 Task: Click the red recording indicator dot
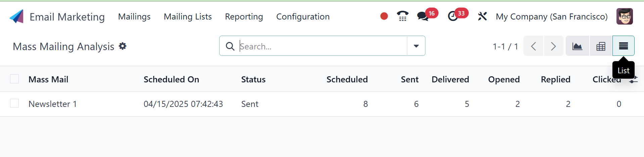coord(384,16)
